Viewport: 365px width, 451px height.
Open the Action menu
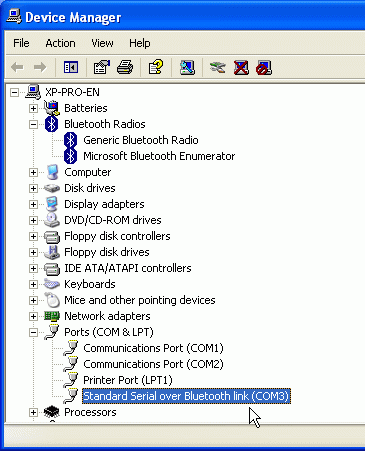(60, 43)
